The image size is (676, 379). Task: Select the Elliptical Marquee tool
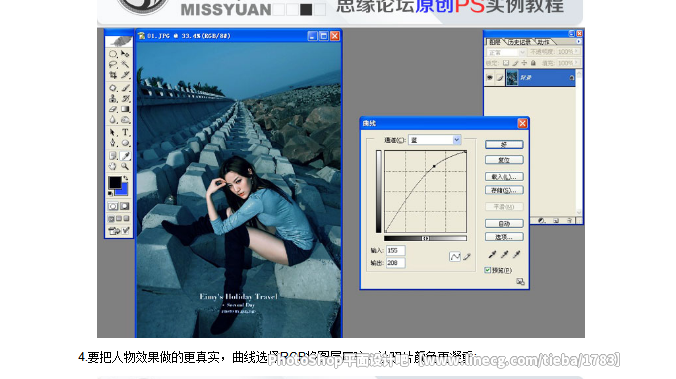[113, 54]
